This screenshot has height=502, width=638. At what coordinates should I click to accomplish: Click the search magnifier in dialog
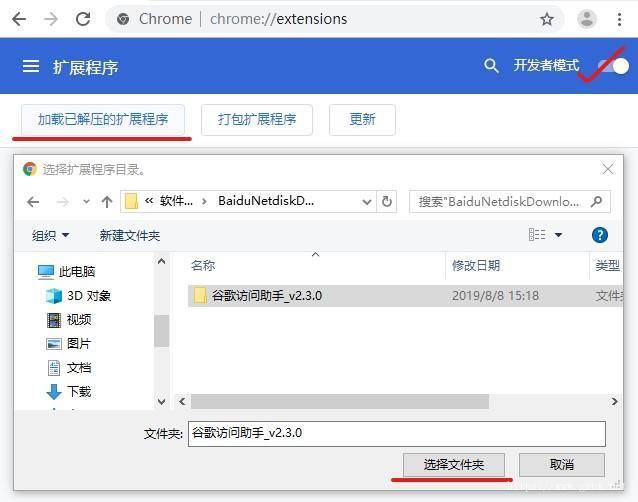[x=596, y=201]
